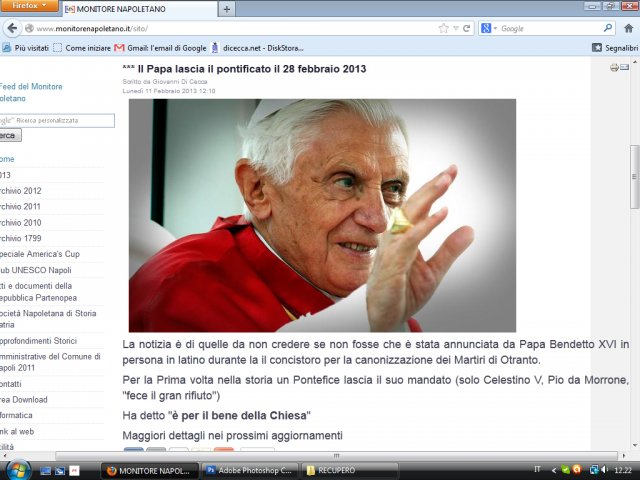Screen dimensions: 640x480
Task: Open Speciale America's Cup link
Action: (x=40, y=254)
